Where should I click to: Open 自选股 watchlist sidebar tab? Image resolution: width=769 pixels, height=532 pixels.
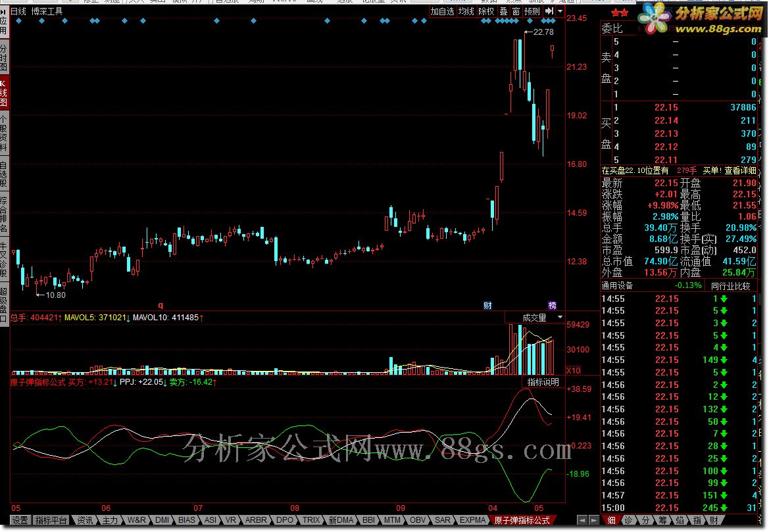click(x=4, y=174)
